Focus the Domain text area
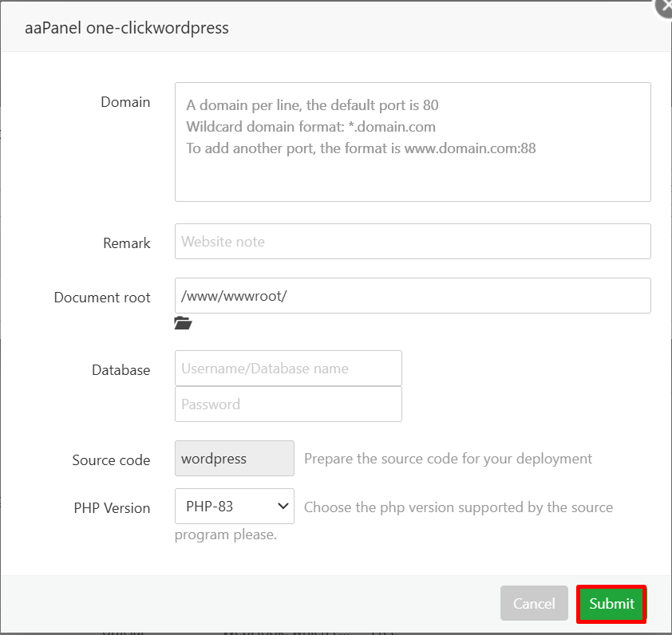The width and height of the screenshot is (672, 635). click(413, 142)
